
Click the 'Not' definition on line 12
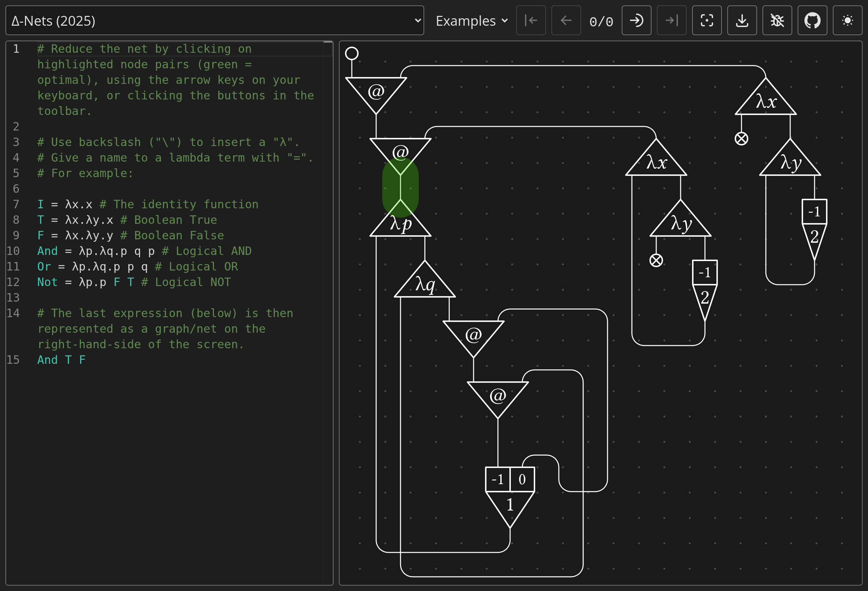pyautogui.click(x=47, y=282)
